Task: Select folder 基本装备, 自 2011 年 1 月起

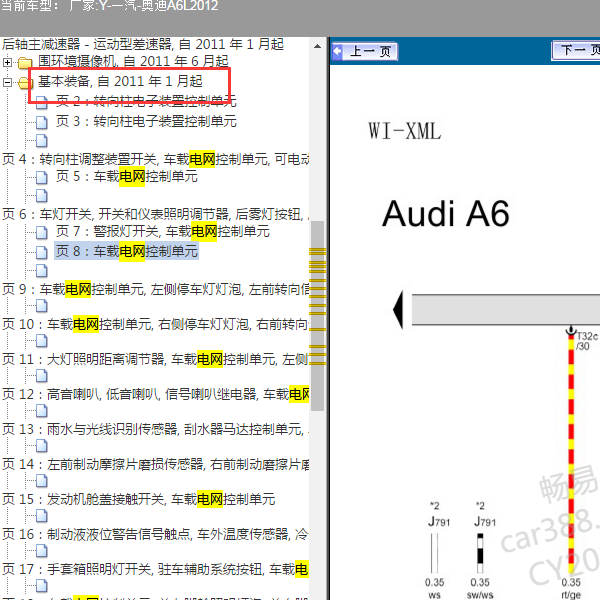Action: (120, 81)
